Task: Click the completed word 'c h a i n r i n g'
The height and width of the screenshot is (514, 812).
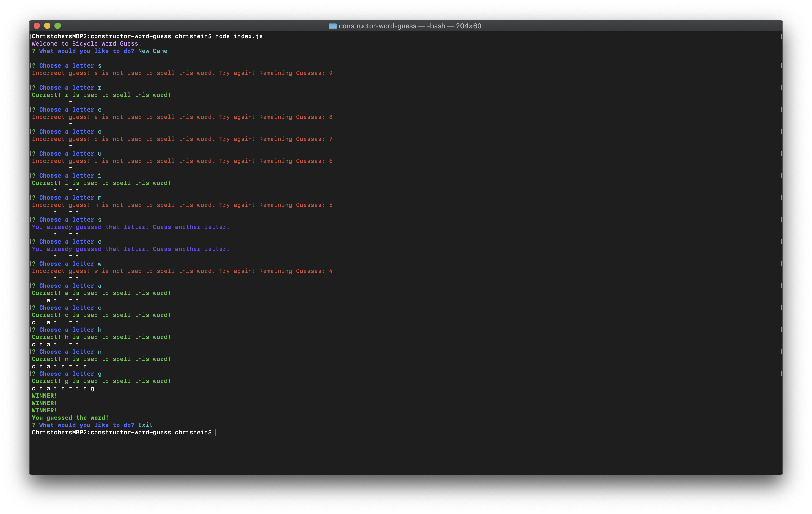Action: pyautogui.click(x=63, y=389)
